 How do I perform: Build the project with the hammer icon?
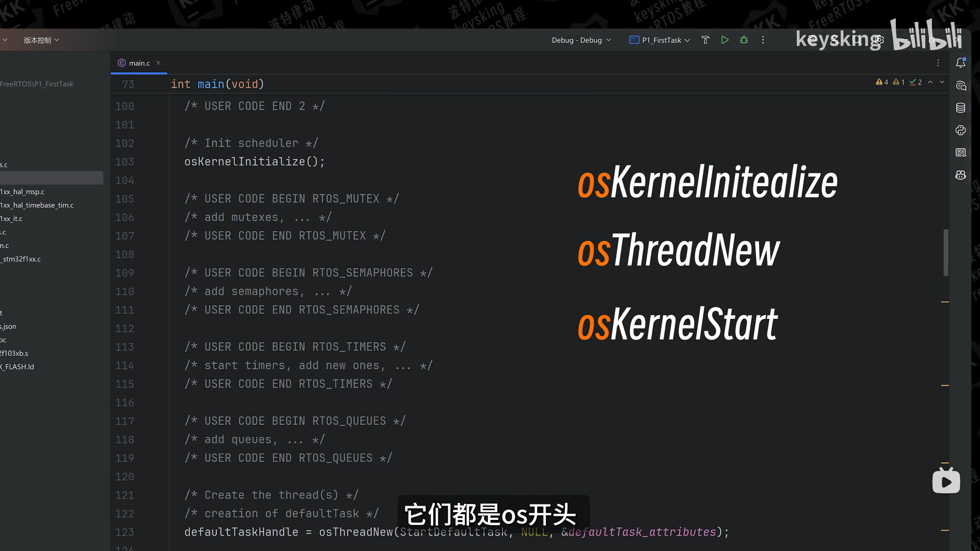705,40
